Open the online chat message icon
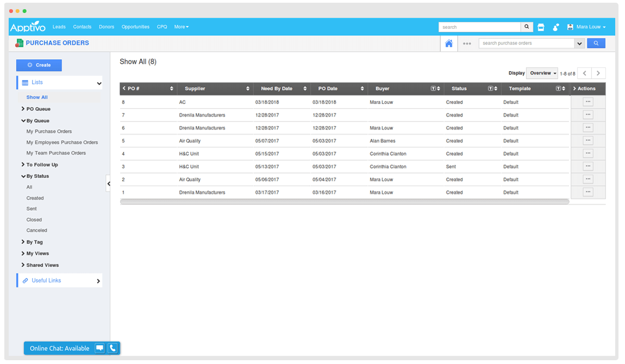The width and height of the screenshot is (625, 364). click(99, 348)
